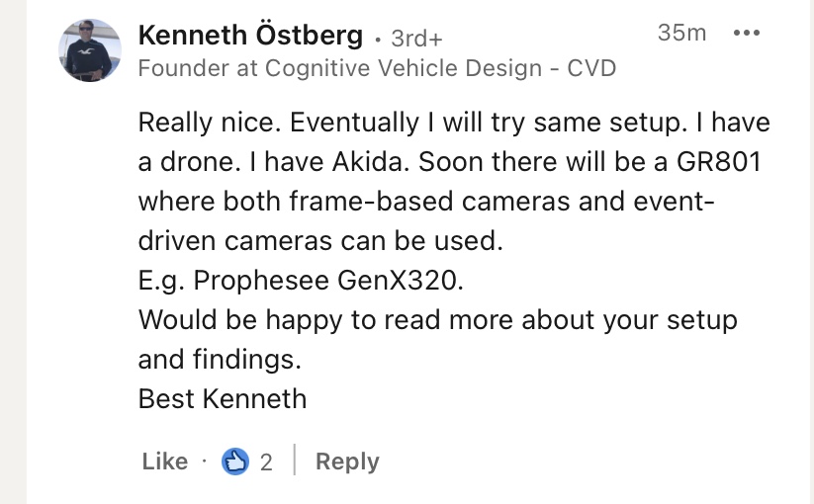Like Kenneth Östberg's comment
This screenshot has width=814, height=504.
pyautogui.click(x=164, y=462)
